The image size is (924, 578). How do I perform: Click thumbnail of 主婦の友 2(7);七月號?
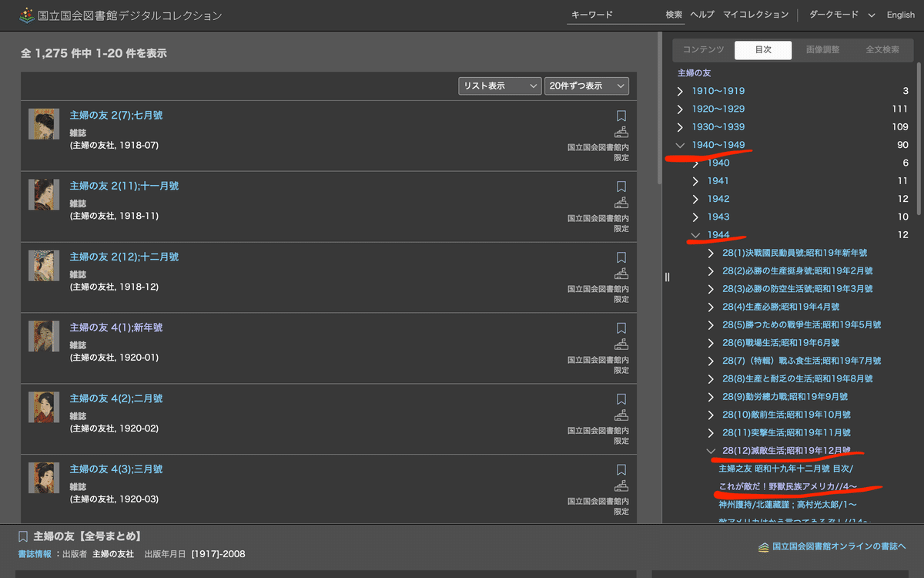click(44, 124)
